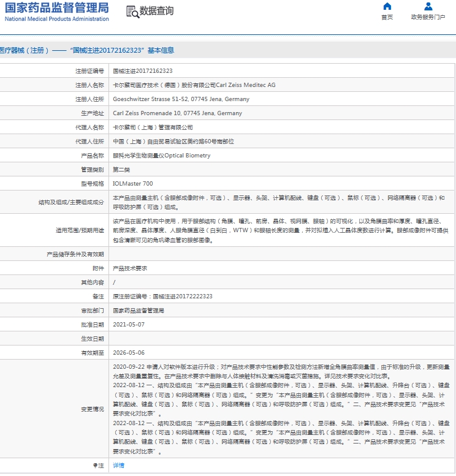Screen dimensions: 456x476
Task: Open the 政务服务门户 user icon
Action: [x=428, y=6]
